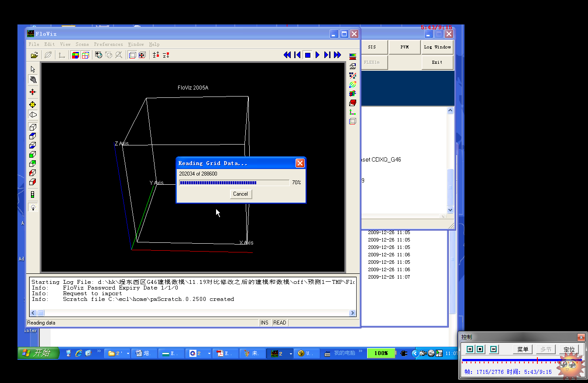This screenshot has width=588, height=383.
Task: Click the red slice plane icon on right
Action: coord(353,103)
